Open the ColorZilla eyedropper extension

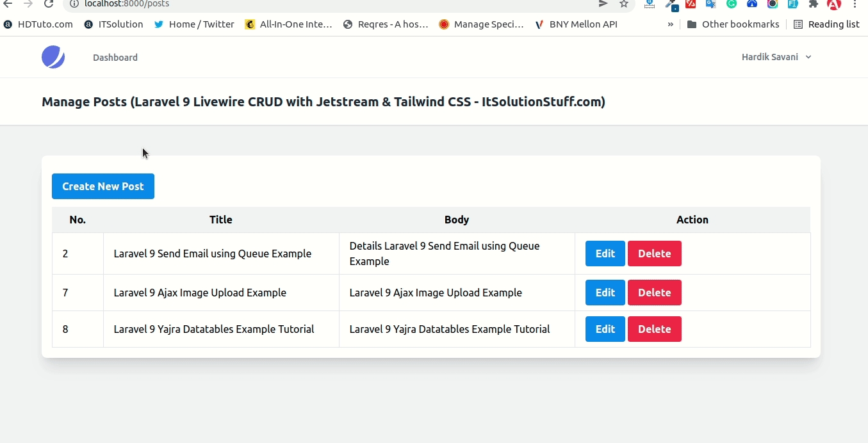[671, 4]
